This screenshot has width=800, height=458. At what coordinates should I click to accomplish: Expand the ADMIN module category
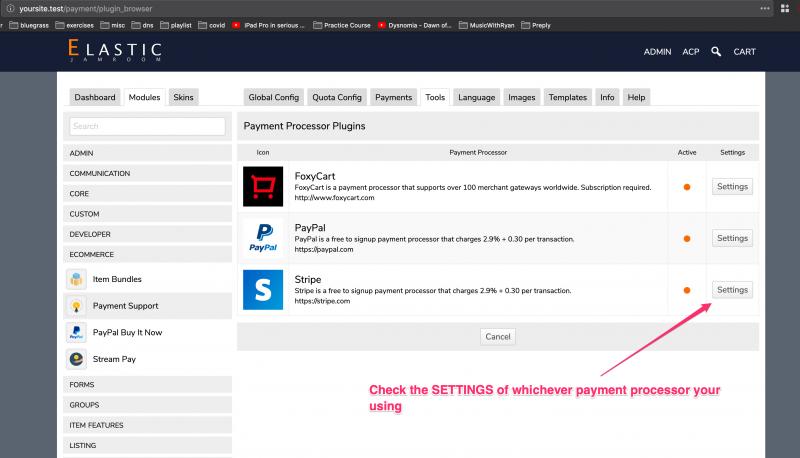tap(148, 153)
